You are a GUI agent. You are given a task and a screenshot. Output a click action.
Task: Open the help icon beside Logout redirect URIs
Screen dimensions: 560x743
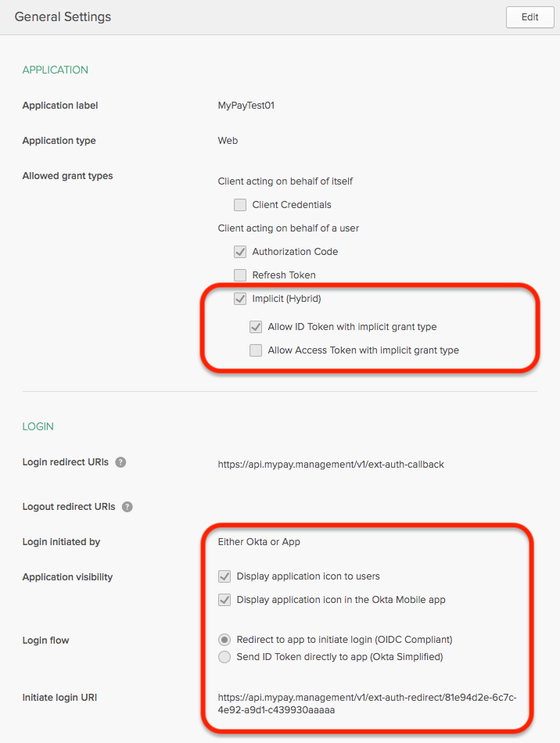pos(127,507)
